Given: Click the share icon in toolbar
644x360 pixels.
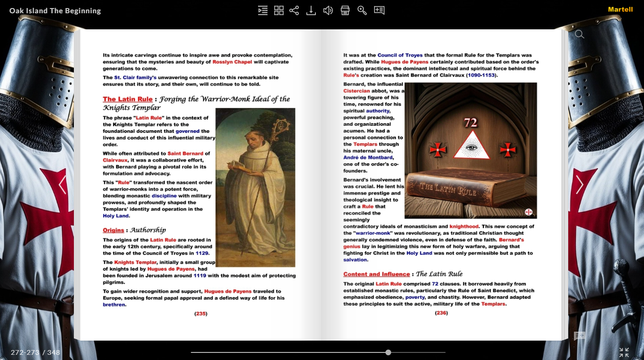Looking at the screenshot, I should (x=294, y=10).
